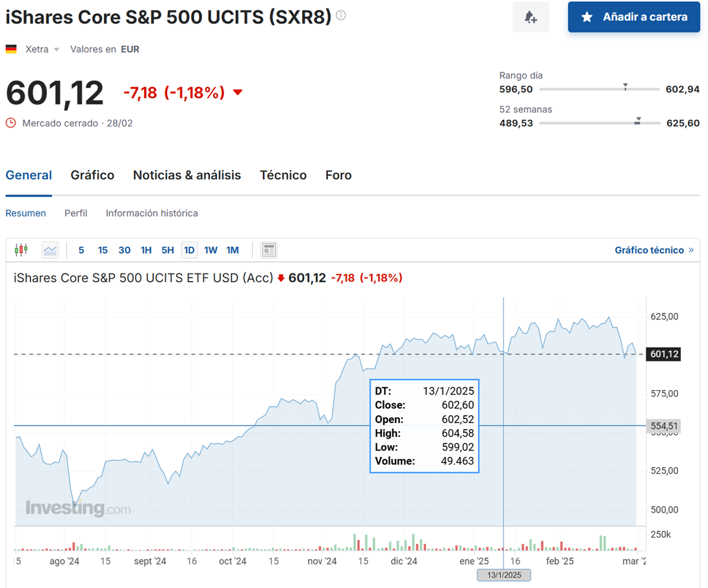Click the tooltip Low value 599,02
Image resolution: width=708 pixels, height=588 pixels.
[x=458, y=447]
